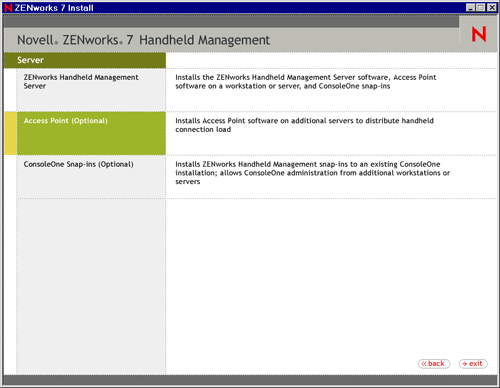The image size is (500, 388).
Task: Click the Server section header
Action: point(85,60)
